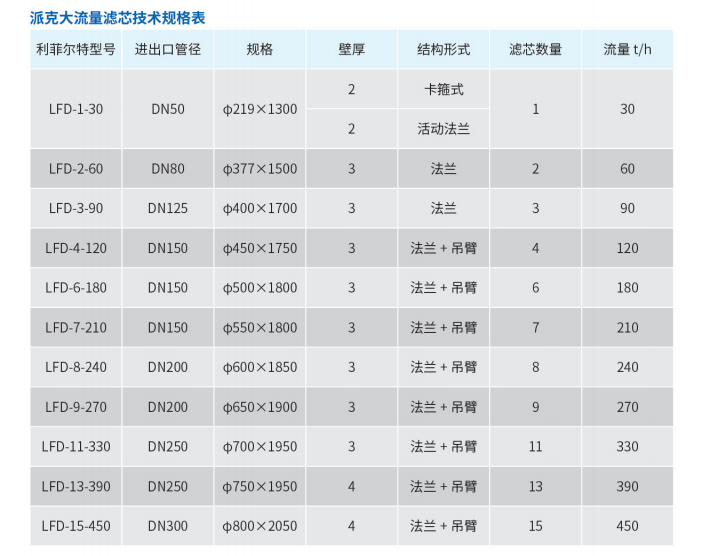Image resolution: width=704 pixels, height=556 pixels.
Task: Click 法兰 + 吊臂 in LFD-15-450 row
Action: click(444, 526)
